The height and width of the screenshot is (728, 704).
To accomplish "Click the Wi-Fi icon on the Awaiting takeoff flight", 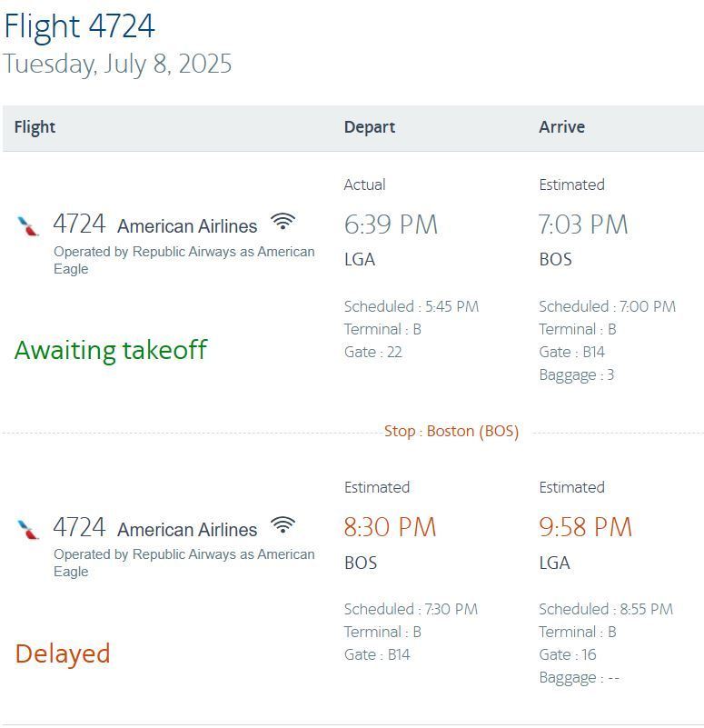I will (x=283, y=222).
